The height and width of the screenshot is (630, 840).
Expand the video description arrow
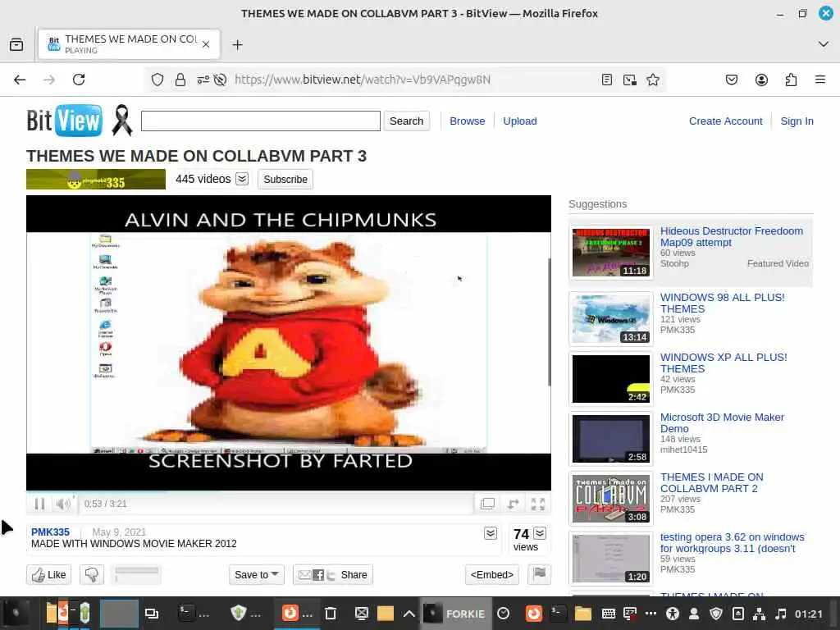click(x=491, y=533)
